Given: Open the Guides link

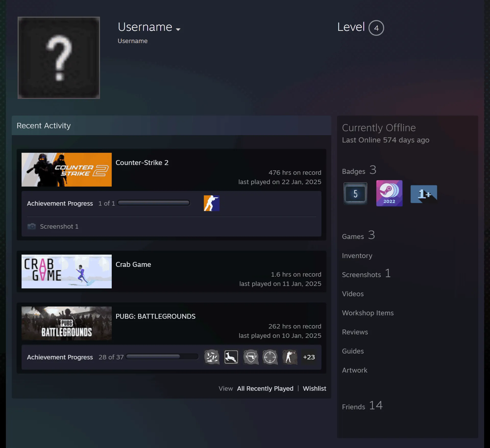Looking at the screenshot, I should (353, 351).
